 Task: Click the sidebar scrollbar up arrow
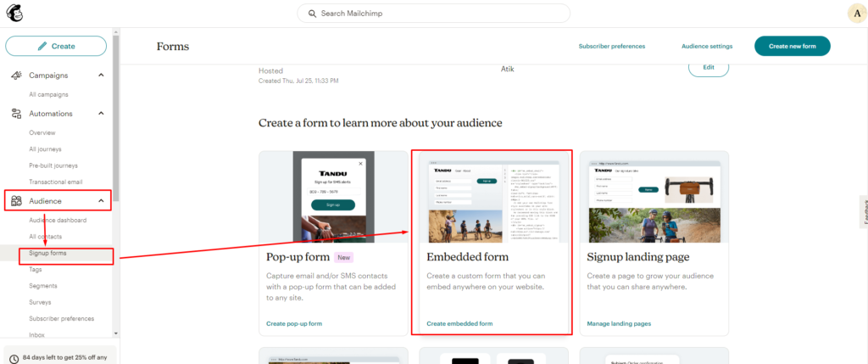click(x=115, y=31)
